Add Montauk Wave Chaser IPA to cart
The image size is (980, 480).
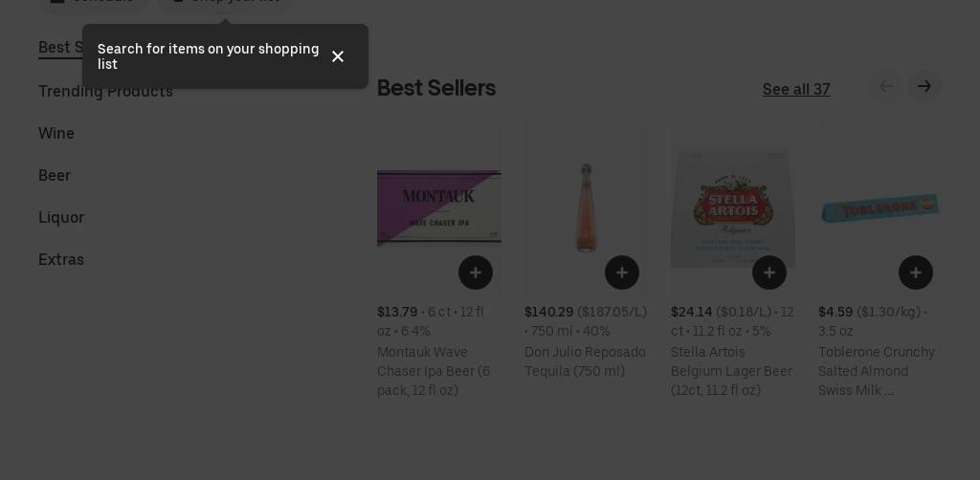coord(476,273)
